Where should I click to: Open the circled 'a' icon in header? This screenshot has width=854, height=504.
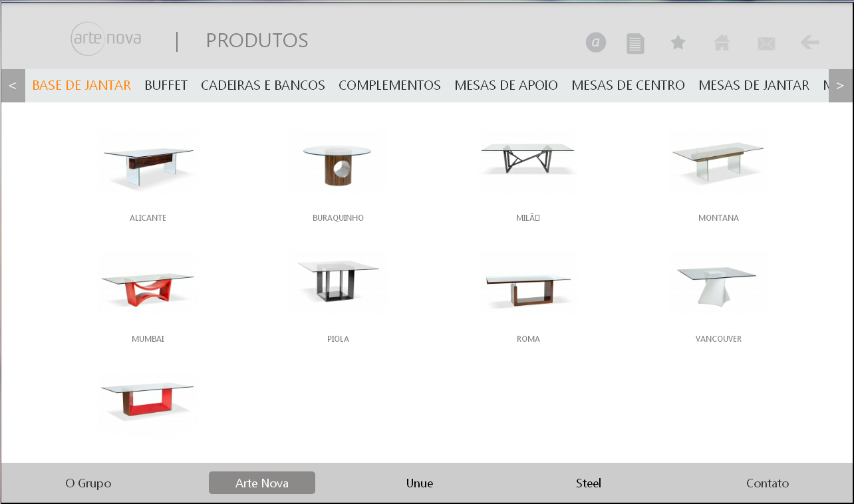pos(596,43)
